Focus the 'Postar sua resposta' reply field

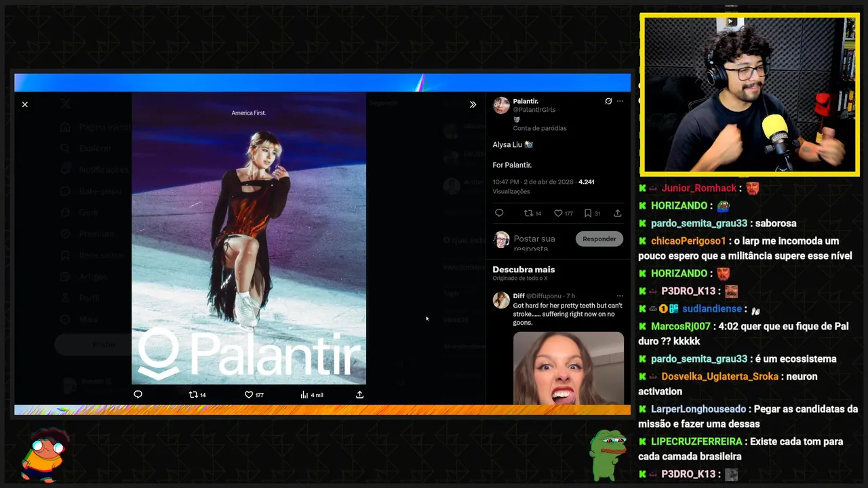click(541, 243)
